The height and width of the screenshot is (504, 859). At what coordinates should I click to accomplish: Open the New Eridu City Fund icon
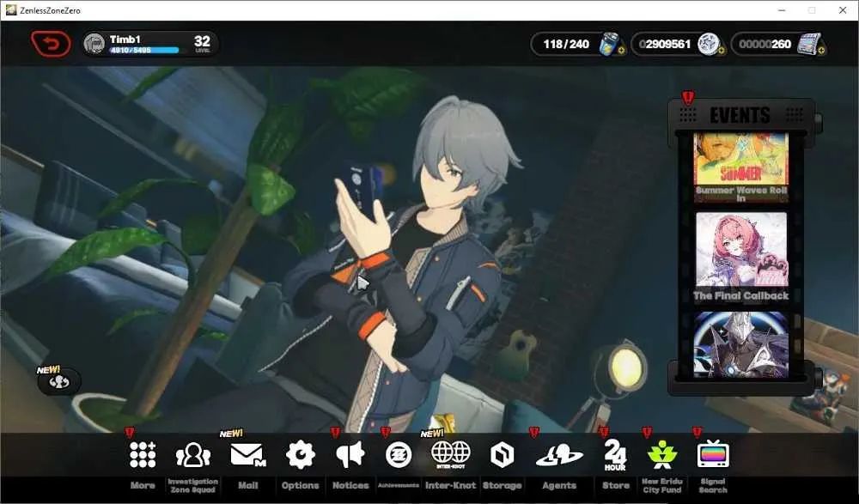(x=661, y=455)
